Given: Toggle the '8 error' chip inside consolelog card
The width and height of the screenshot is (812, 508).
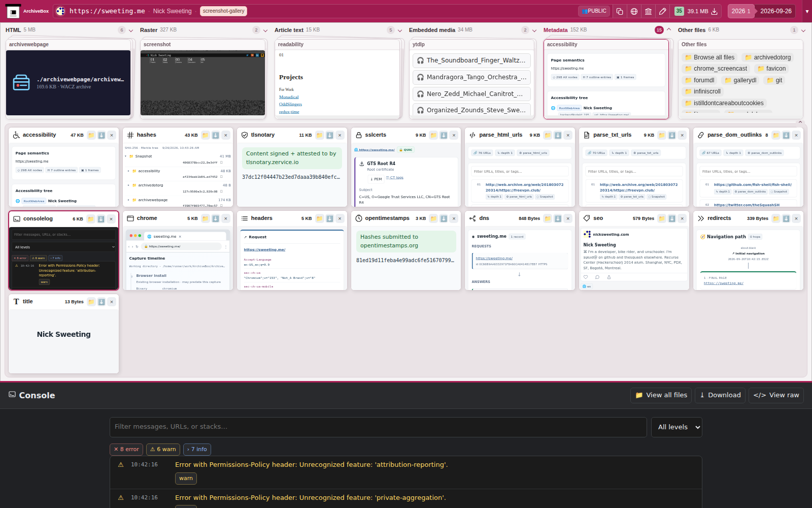Looking at the screenshot, I should click(21, 258).
